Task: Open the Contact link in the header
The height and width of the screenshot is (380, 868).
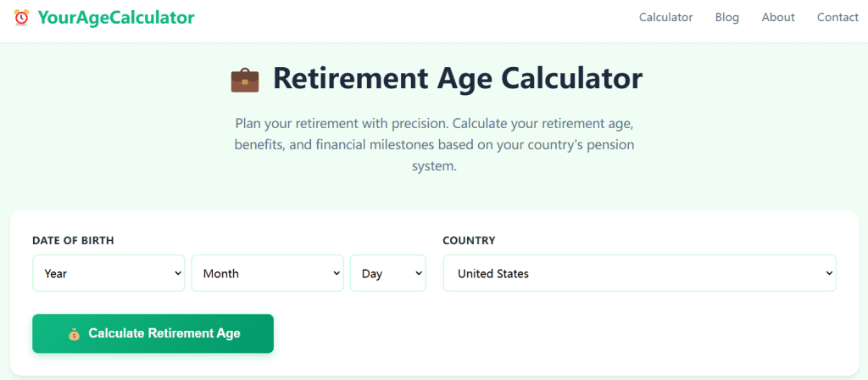Action: tap(837, 17)
